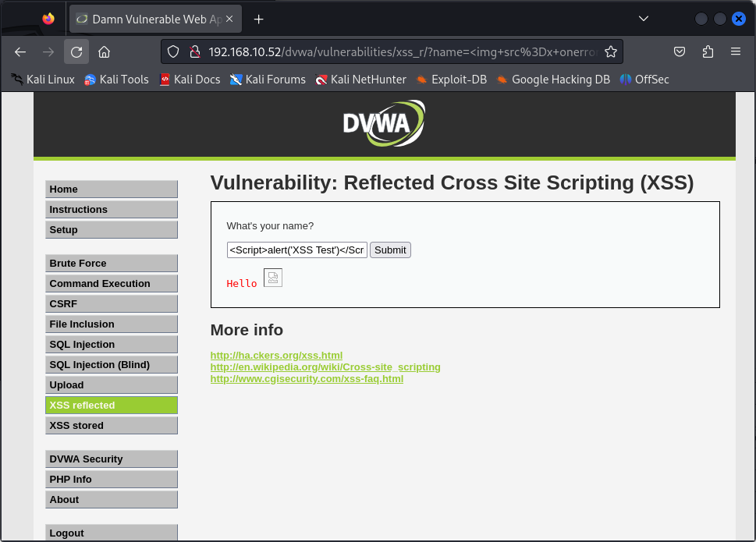Open the DVWA Security menu item
This screenshot has width=756, height=542.
112,459
